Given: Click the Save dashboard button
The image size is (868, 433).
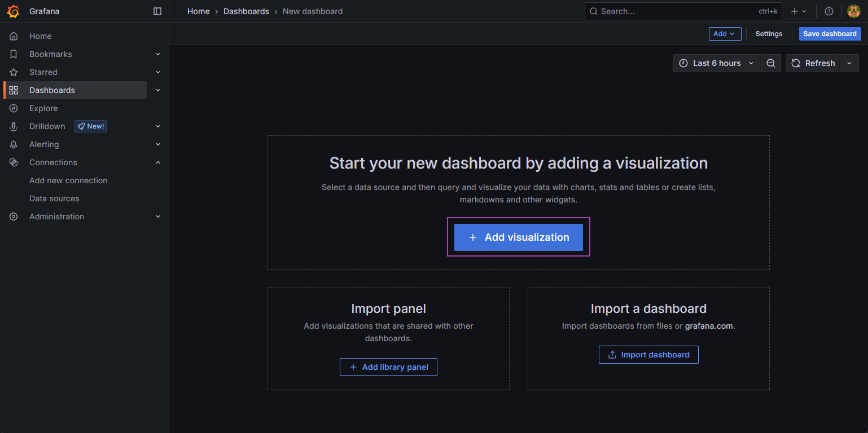Looking at the screenshot, I should pyautogui.click(x=830, y=34).
